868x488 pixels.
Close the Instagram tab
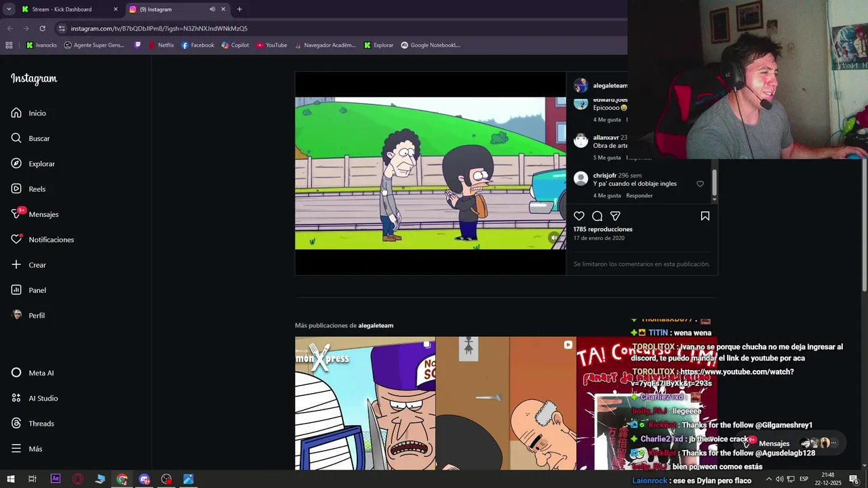pyautogui.click(x=223, y=9)
